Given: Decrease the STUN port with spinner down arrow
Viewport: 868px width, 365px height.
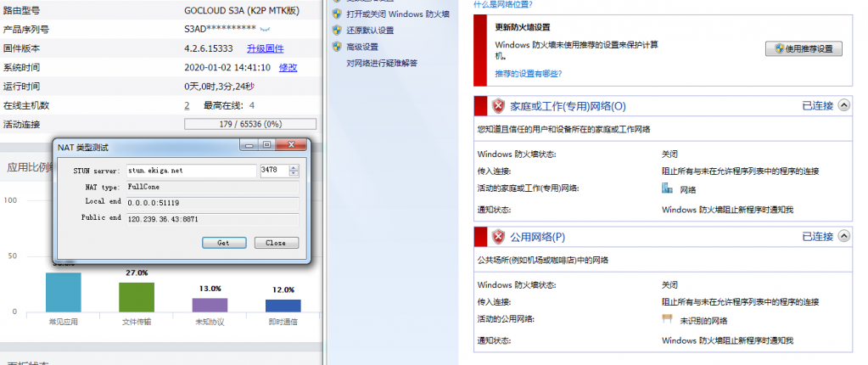Looking at the screenshot, I should coord(294,174).
